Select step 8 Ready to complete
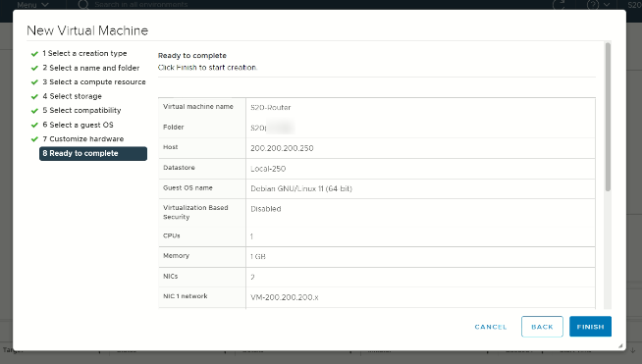 (x=93, y=153)
